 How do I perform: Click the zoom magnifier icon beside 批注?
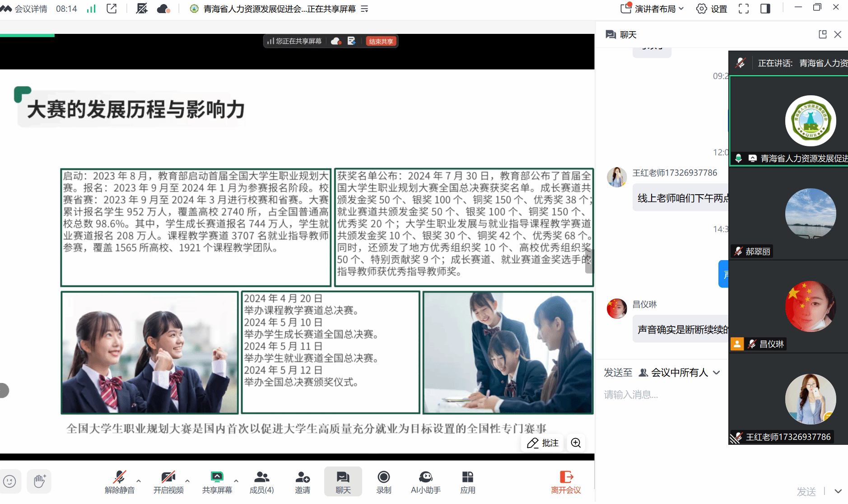coord(576,443)
